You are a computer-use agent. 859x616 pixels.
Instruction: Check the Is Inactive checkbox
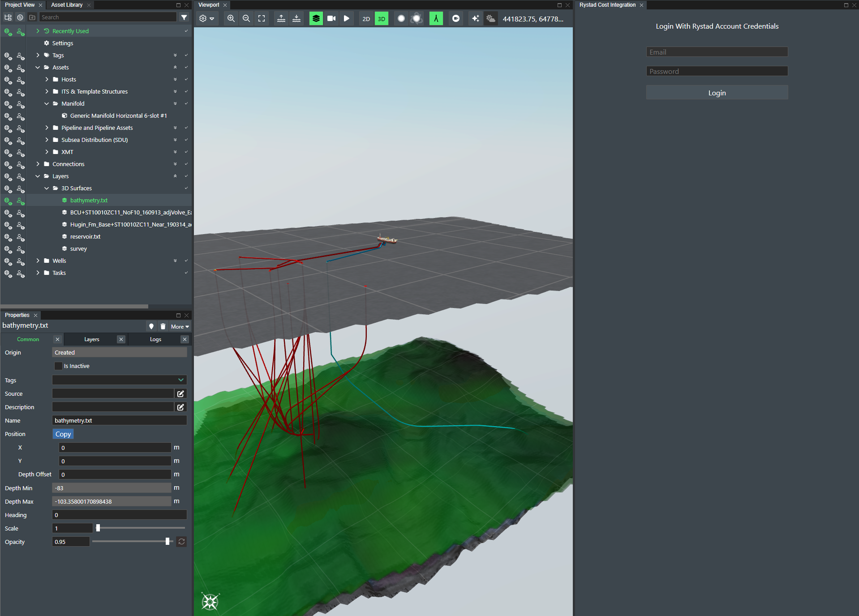[58, 366]
